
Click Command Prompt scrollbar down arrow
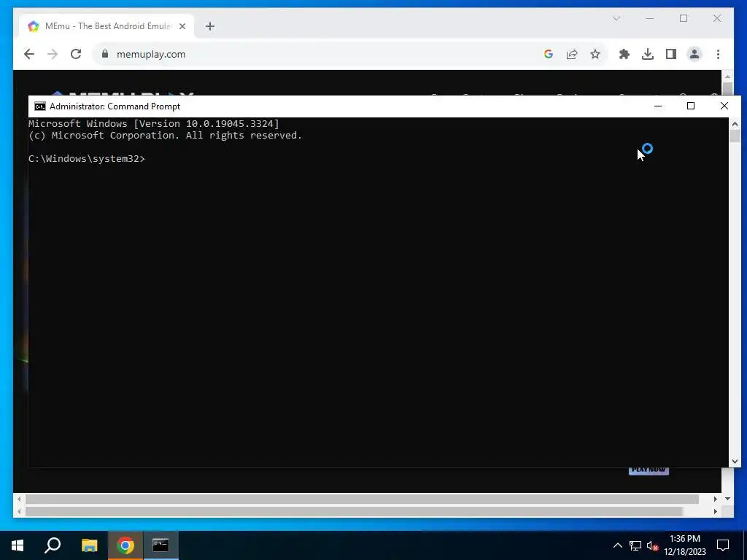click(735, 461)
